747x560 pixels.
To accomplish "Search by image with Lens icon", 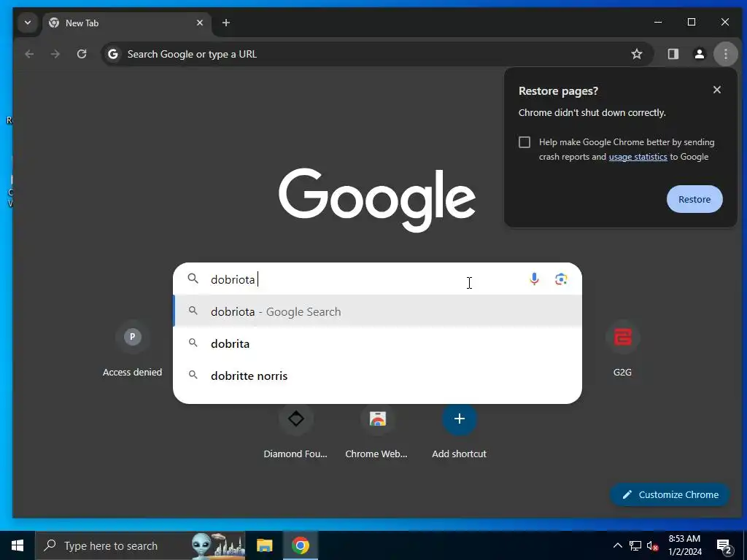I will pyautogui.click(x=561, y=279).
